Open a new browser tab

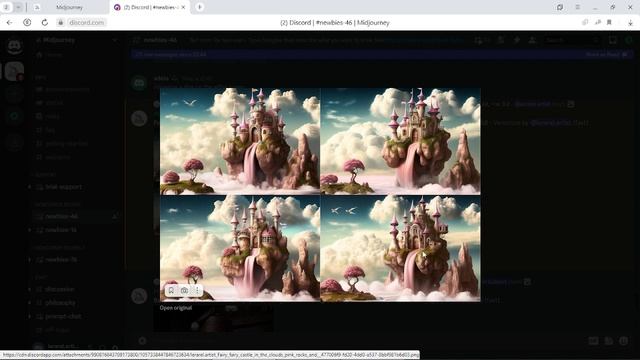[x=200, y=7]
